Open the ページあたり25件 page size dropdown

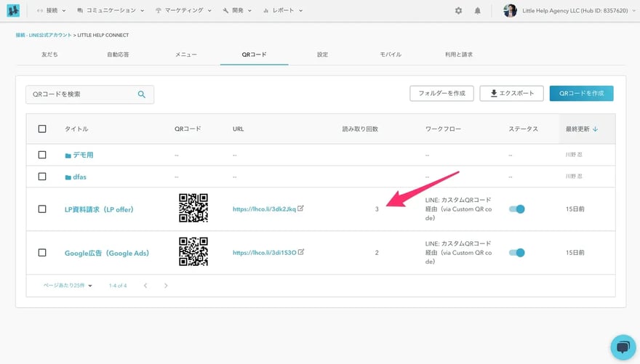[x=68, y=286]
